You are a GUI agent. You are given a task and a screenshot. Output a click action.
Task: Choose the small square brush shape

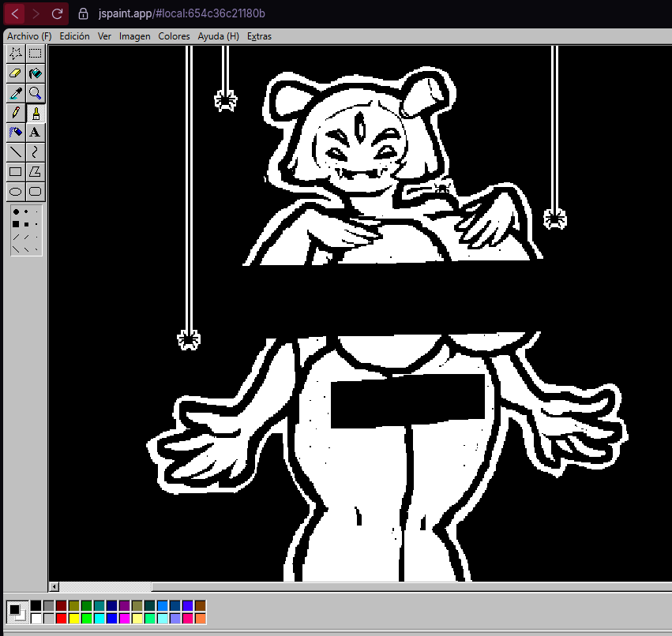tap(36, 224)
